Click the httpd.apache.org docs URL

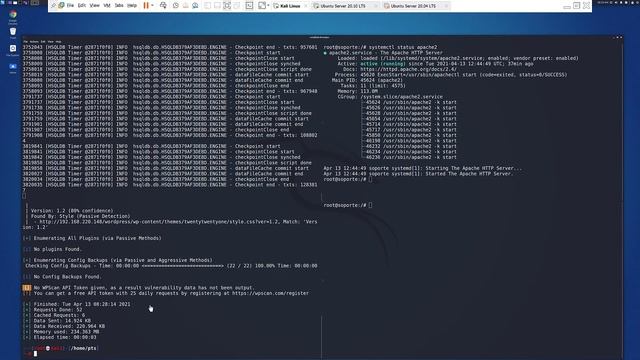point(408,69)
